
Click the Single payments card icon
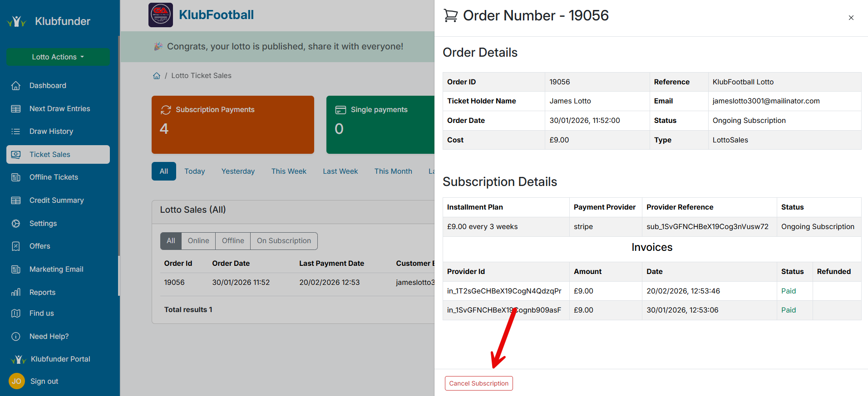point(340,110)
